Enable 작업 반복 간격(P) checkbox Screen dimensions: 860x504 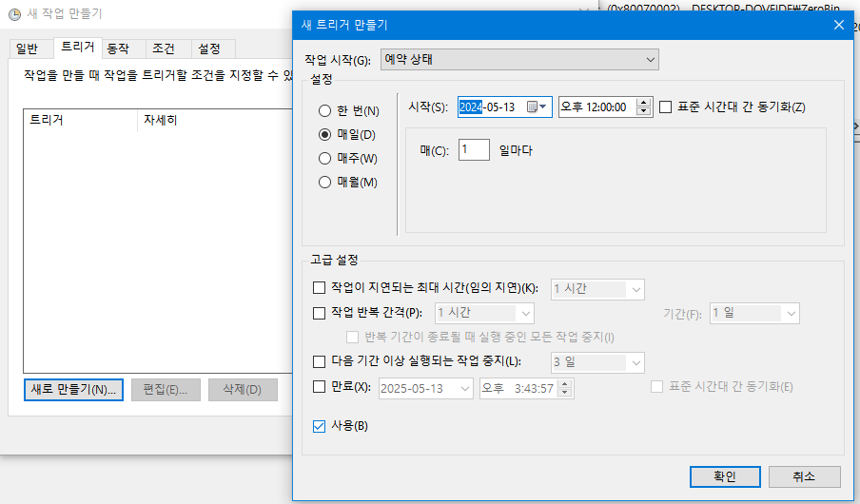click(319, 313)
